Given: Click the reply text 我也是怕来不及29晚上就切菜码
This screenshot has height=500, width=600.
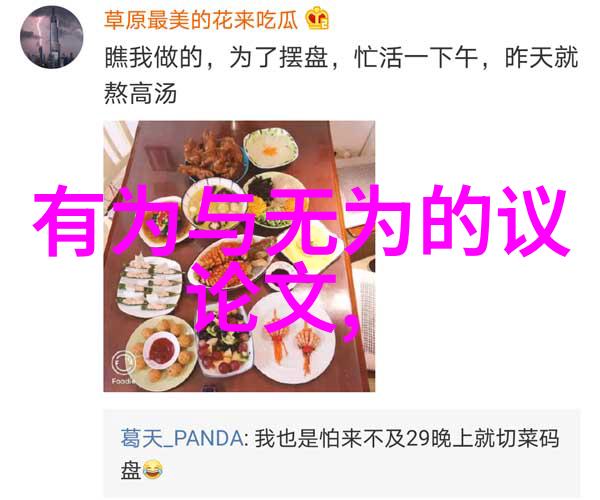Looking at the screenshot, I should [x=407, y=438].
